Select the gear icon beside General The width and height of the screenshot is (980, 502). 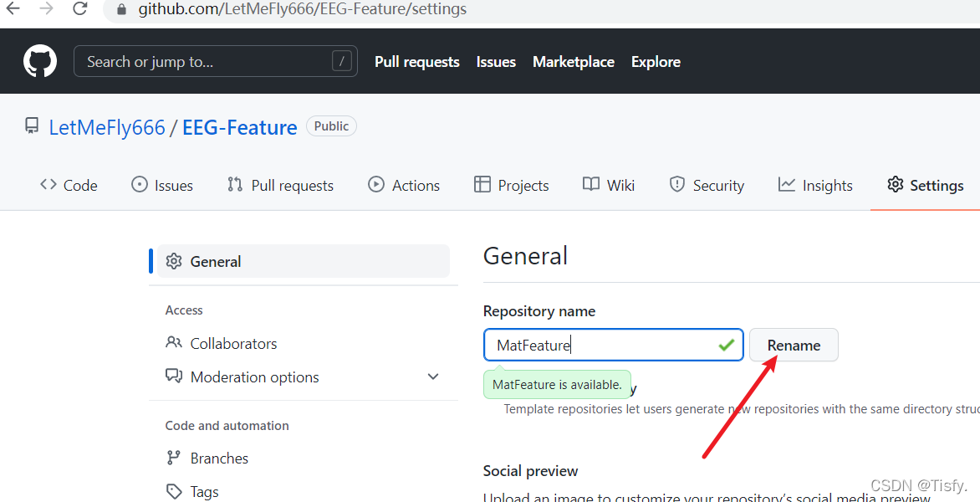174,261
